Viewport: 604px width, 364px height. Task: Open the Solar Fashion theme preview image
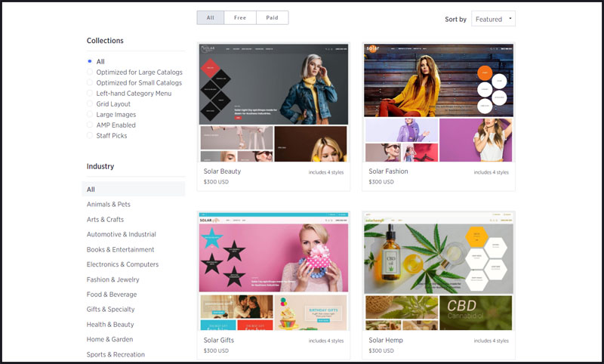coord(438,103)
